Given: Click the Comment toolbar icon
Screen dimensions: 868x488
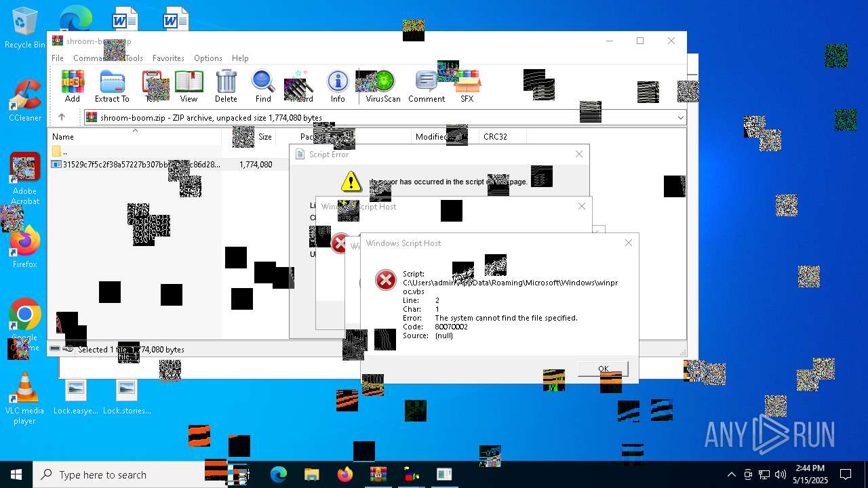Looking at the screenshot, I should [427, 87].
